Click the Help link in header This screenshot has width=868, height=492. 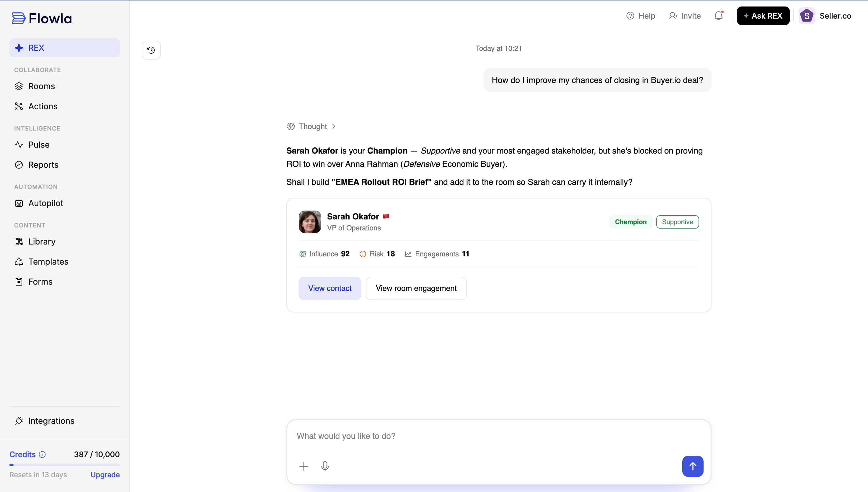[x=640, y=16]
